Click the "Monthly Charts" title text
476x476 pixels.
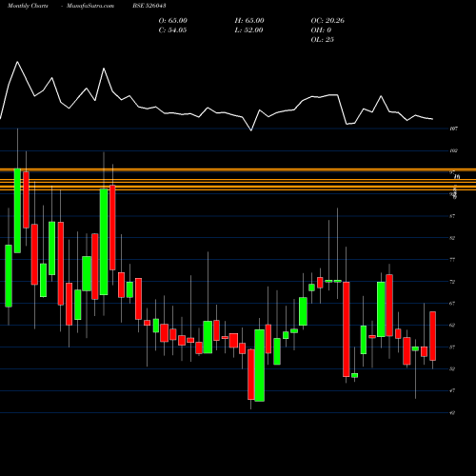(x=28, y=6)
